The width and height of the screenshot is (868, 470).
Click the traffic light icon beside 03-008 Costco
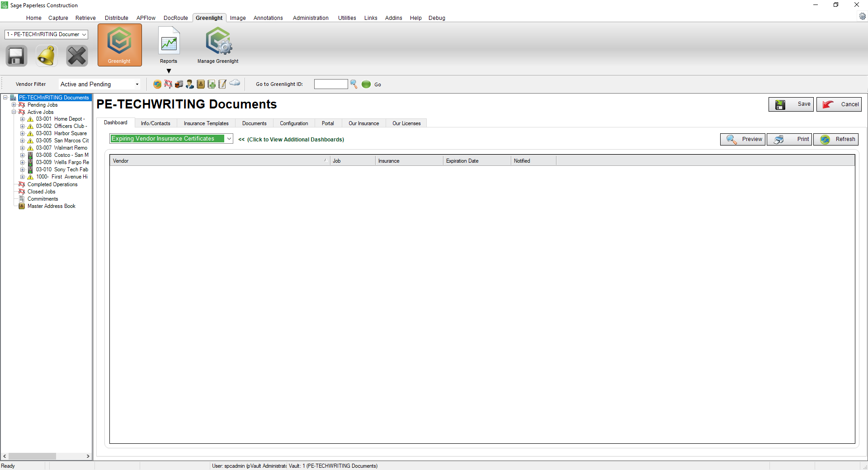pos(30,155)
